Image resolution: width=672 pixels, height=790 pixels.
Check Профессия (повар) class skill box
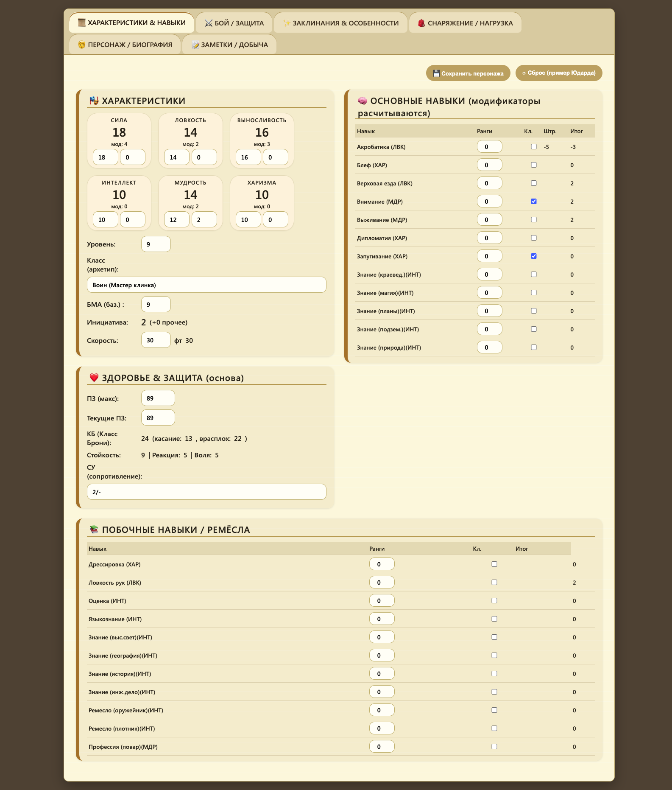494,747
